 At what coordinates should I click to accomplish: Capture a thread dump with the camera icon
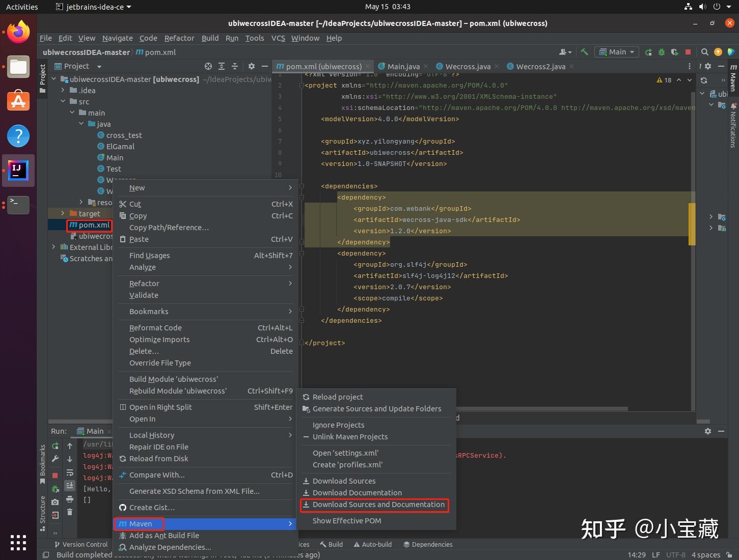click(x=55, y=500)
